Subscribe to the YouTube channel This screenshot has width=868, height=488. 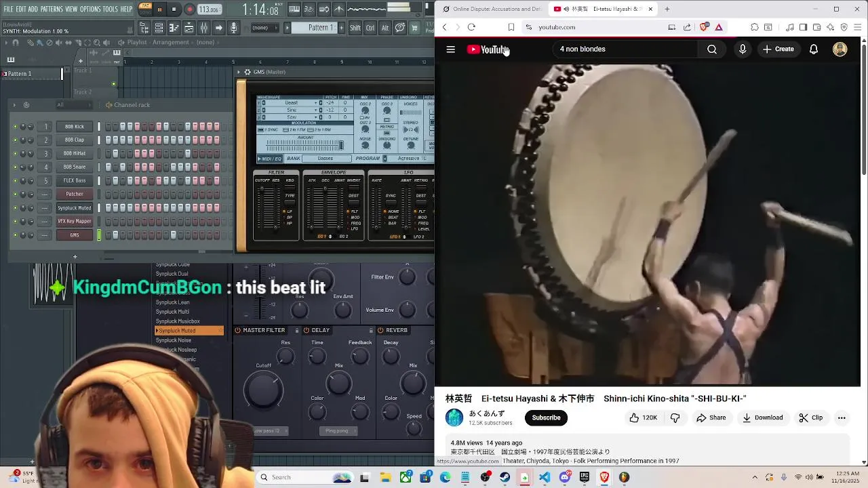click(x=546, y=418)
